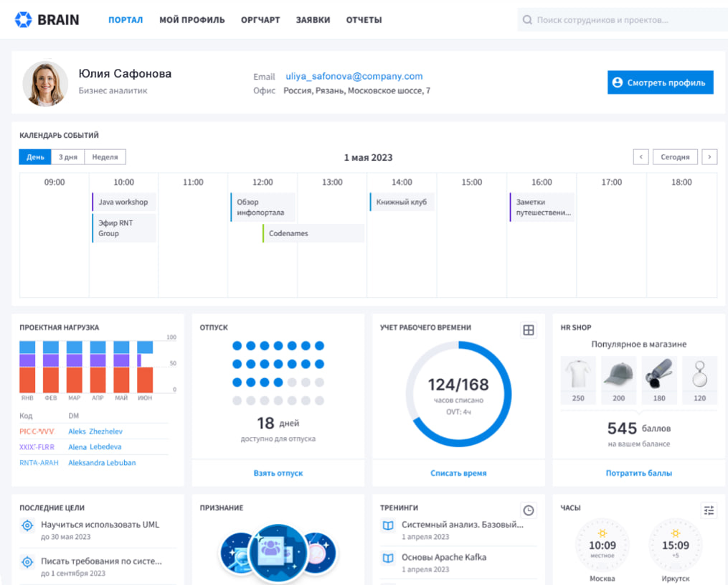
Task: Open grid view icon in Учет рабочего времени
Action: coord(528,330)
